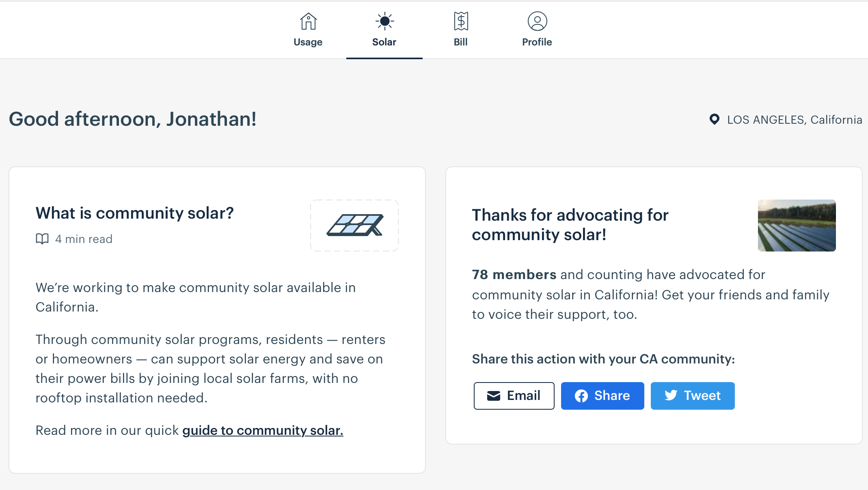
Task: Open the Profile person icon
Action: coord(537,21)
